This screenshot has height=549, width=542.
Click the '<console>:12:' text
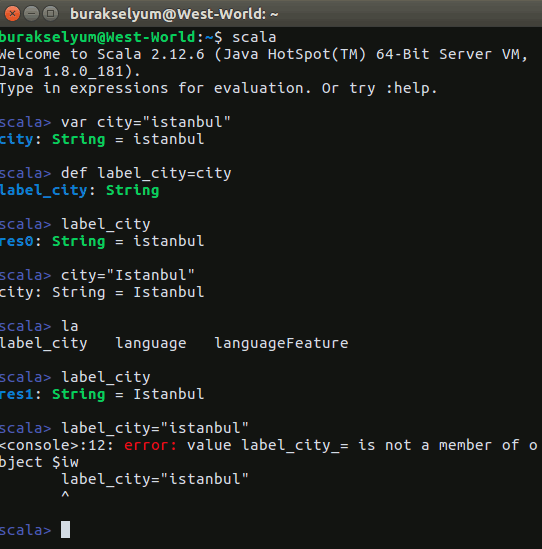pyautogui.click(x=57, y=445)
